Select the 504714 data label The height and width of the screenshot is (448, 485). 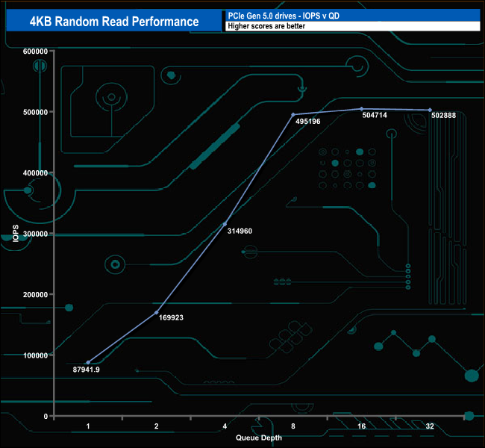tap(376, 116)
